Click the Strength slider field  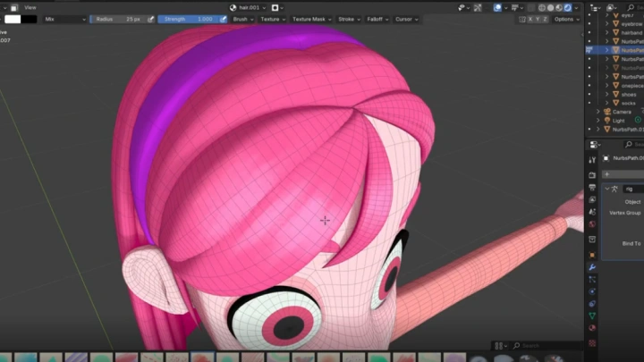tap(188, 20)
